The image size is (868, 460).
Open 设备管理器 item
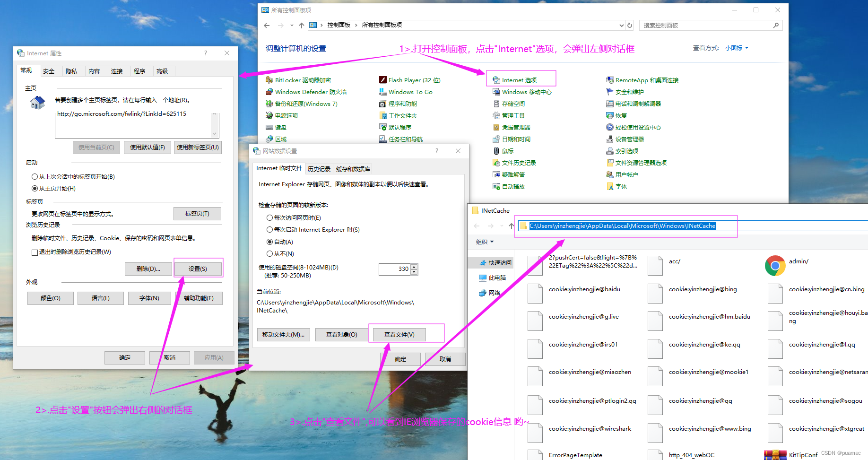tap(625, 139)
